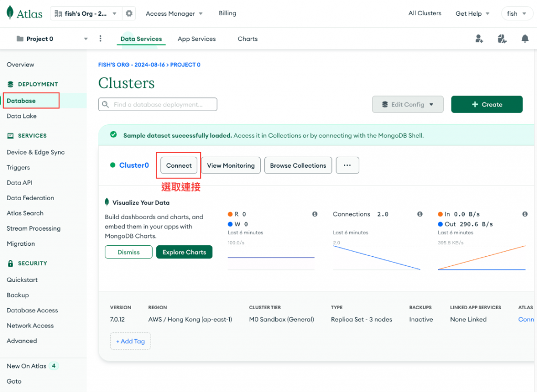Screen dimensions: 537x392
Task: Open Data Lake in the sidebar
Action: tap(22, 116)
